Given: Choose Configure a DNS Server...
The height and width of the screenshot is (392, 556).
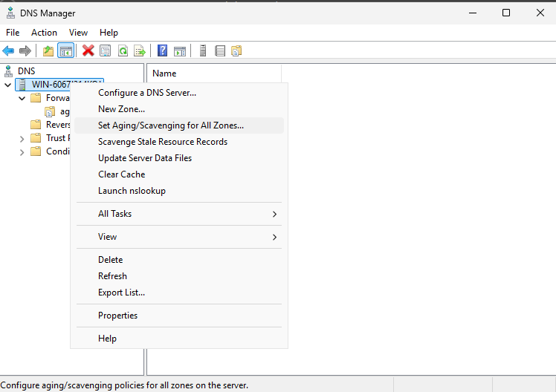Looking at the screenshot, I should coord(179,93).
